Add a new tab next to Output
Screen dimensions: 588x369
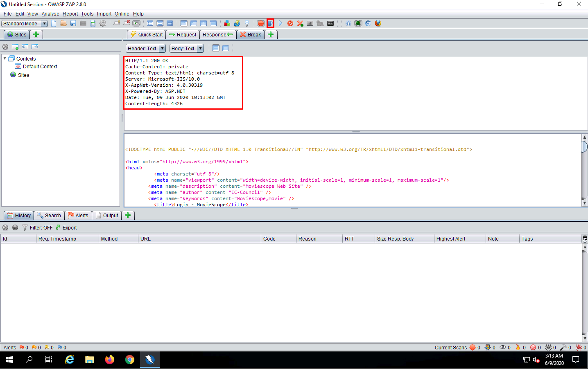tap(128, 215)
